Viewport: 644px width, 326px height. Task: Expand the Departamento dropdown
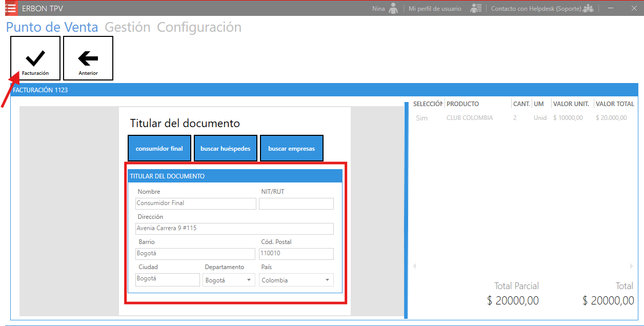point(229,280)
